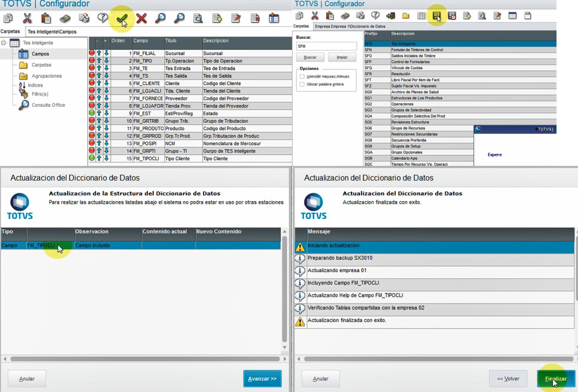The height and width of the screenshot is (392, 578).
Task: Select the FM_TIPOCLI 'Campo incluido' row
Action: click(140, 245)
